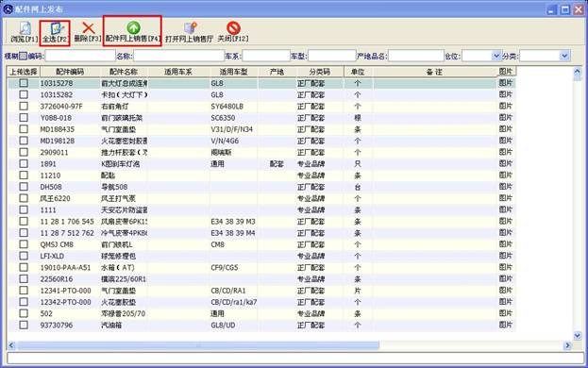
Task: Click the 浏览[F1] browse icon
Action: point(25,28)
